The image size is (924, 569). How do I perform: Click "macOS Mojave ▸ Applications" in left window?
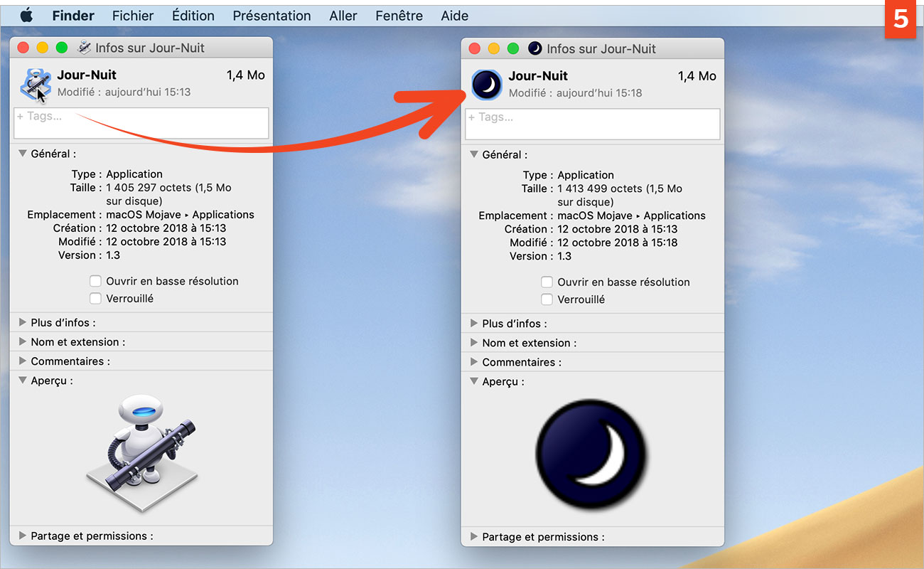pos(180,214)
